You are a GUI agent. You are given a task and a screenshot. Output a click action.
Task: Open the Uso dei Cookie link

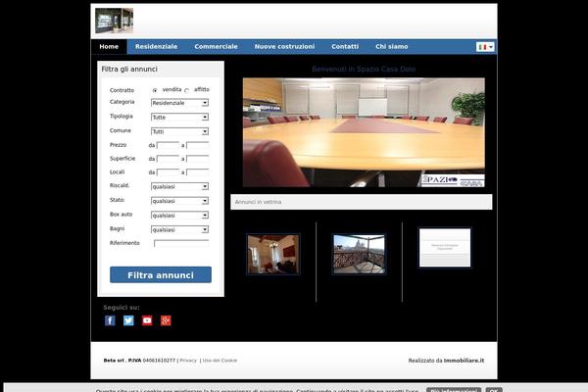[x=220, y=360]
